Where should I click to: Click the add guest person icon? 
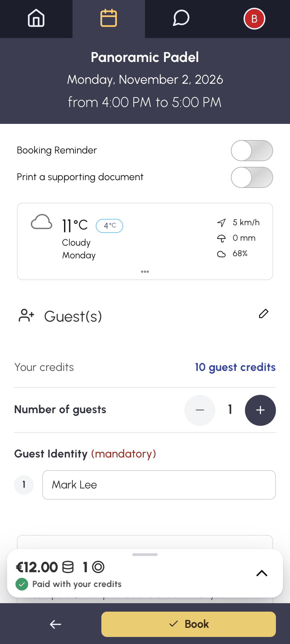(26, 316)
